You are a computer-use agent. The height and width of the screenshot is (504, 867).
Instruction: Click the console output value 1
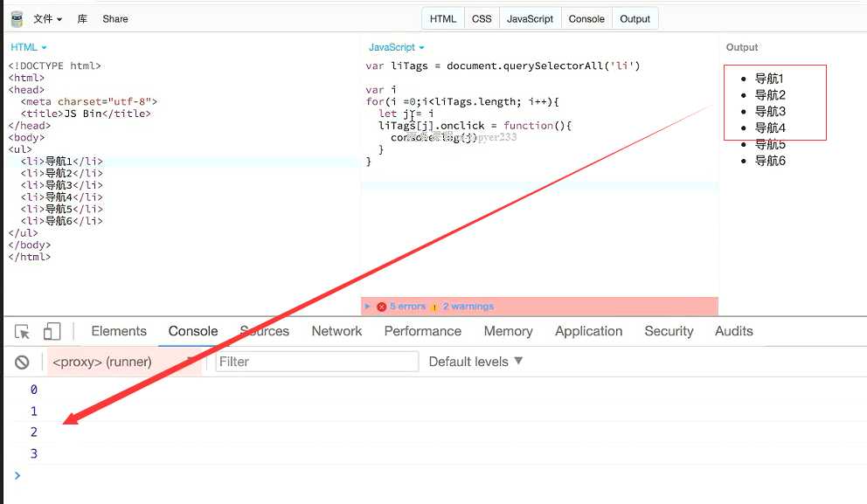click(x=34, y=411)
